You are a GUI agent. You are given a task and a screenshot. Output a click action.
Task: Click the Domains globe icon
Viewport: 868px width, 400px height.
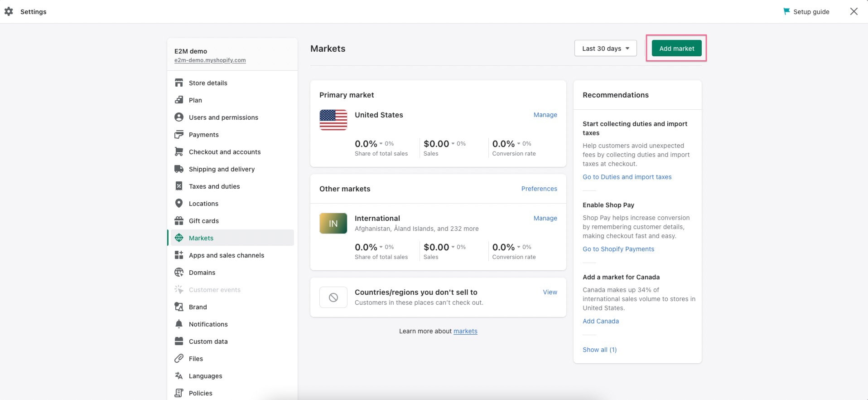coord(179,273)
